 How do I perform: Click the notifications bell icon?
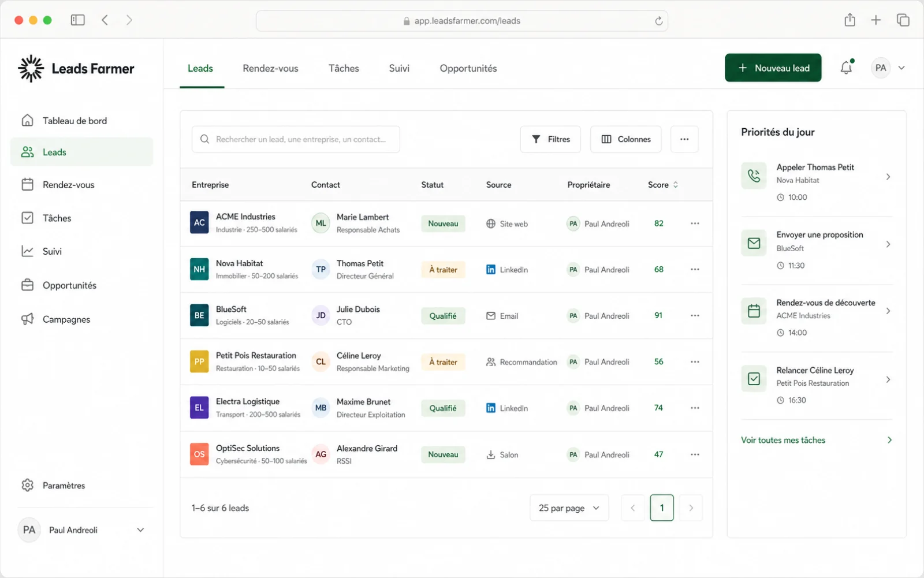tap(847, 68)
